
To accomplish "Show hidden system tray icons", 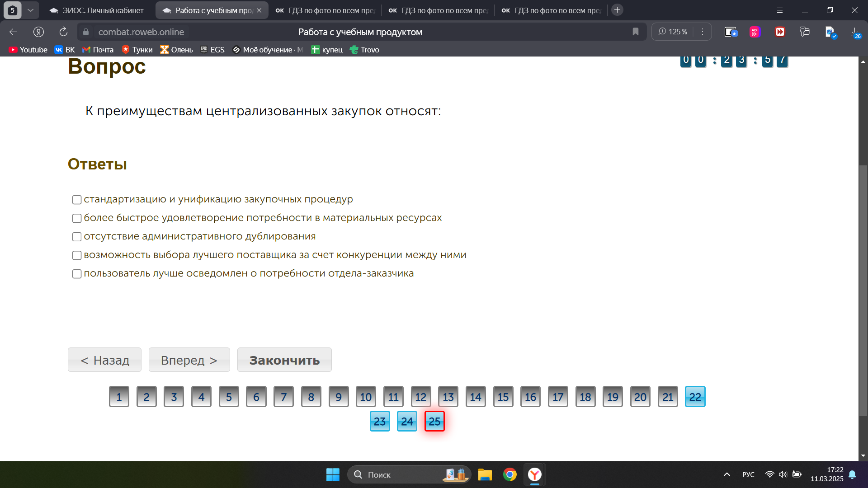I will point(727,474).
